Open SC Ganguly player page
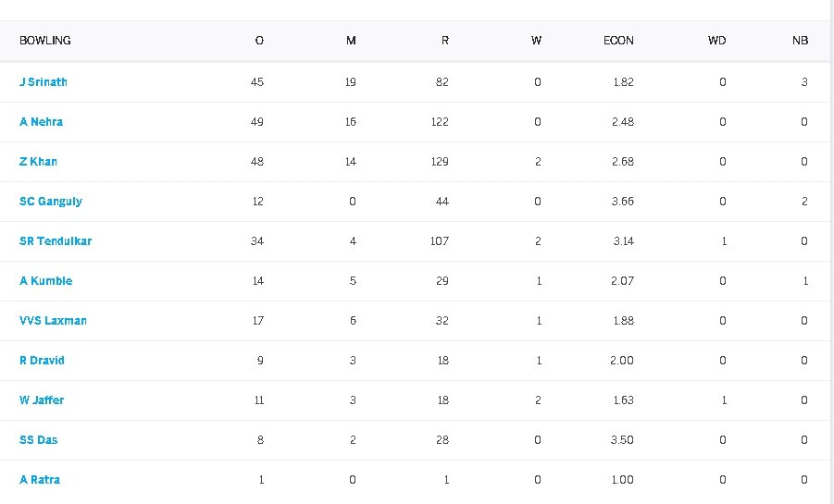The width and height of the screenshot is (834, 504). (51, 202)
